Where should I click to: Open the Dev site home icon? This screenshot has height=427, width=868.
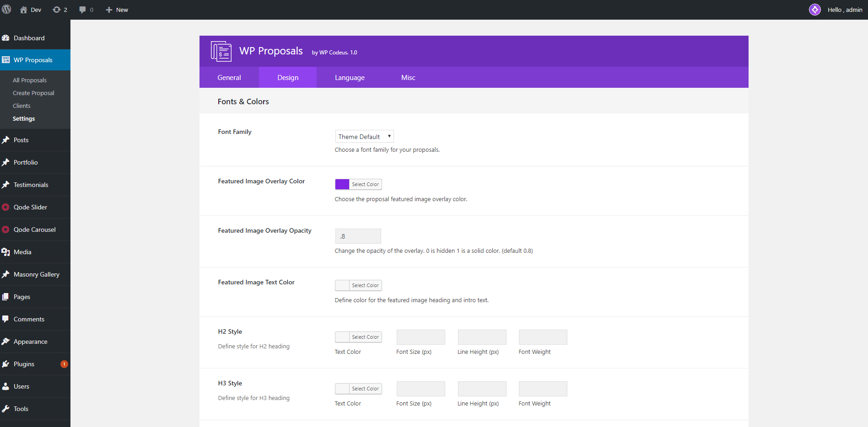click(23, 10)
